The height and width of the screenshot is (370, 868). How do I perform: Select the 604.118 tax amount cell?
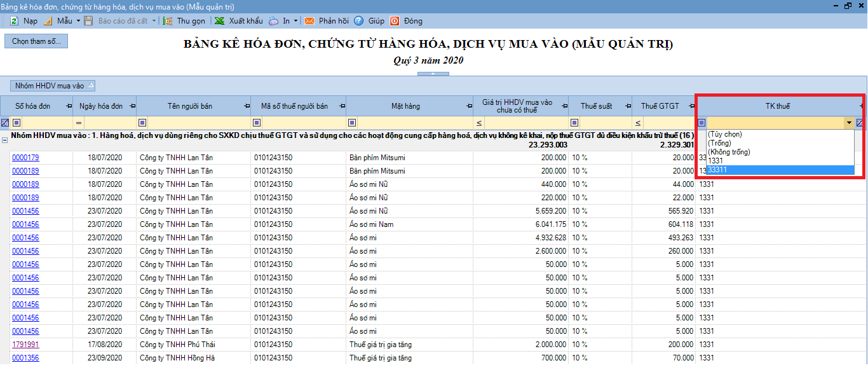tap(663, 224)
